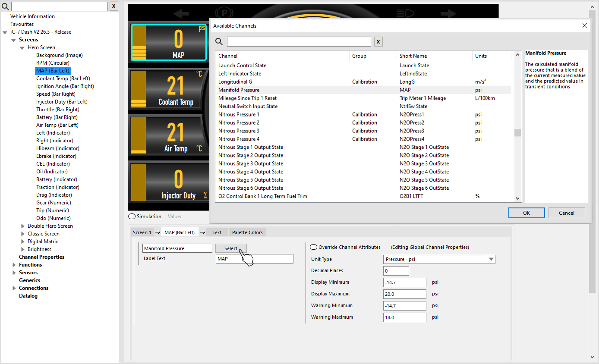Select Coolant Temp (Bar Left) tree item

coord(63,78)
